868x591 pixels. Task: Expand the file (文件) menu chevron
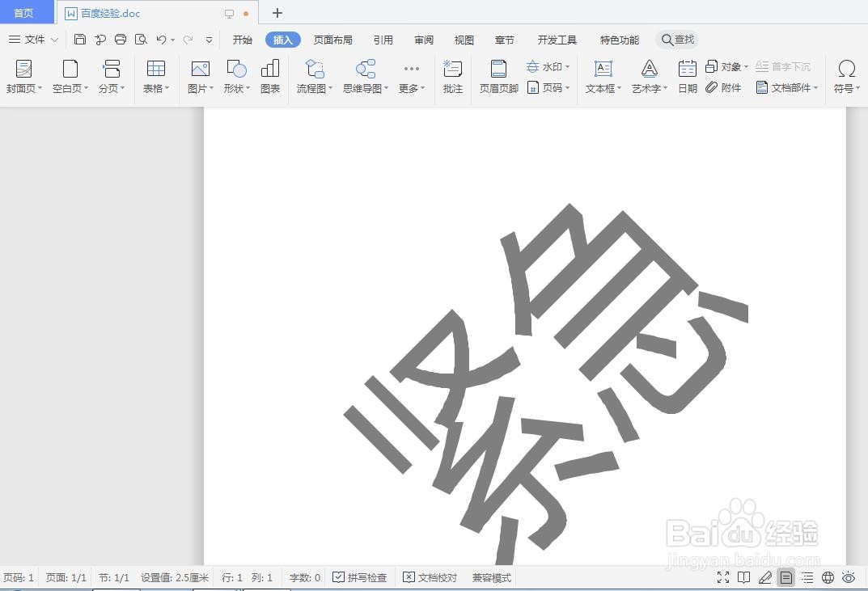[54, 40]
